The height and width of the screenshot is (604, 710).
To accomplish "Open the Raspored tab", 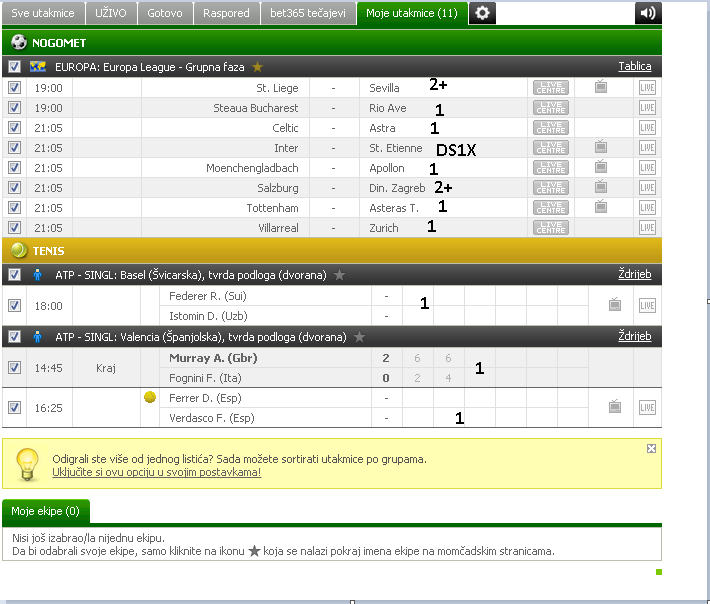I will [226, 13].
